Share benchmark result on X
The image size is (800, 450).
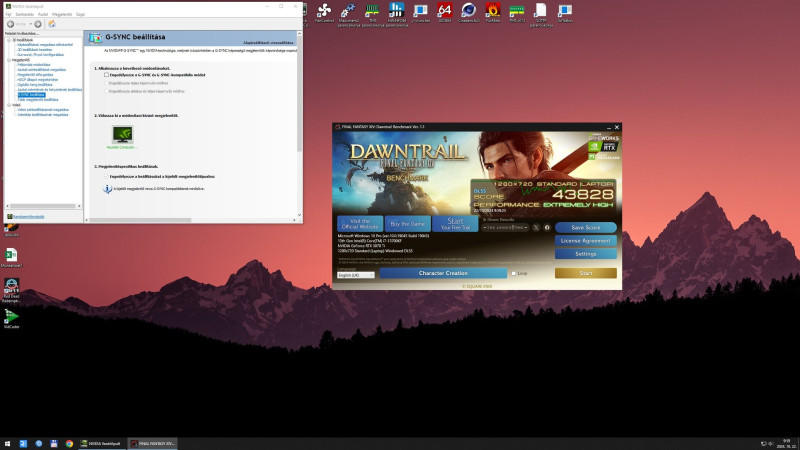point(536,228)
